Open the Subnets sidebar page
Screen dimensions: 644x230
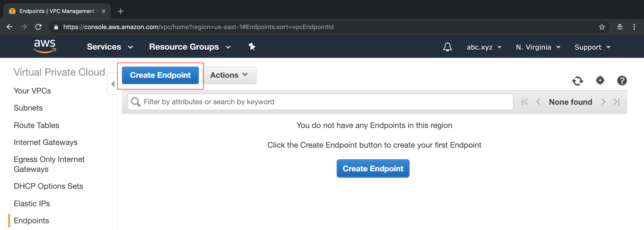[x=28, y=108]
